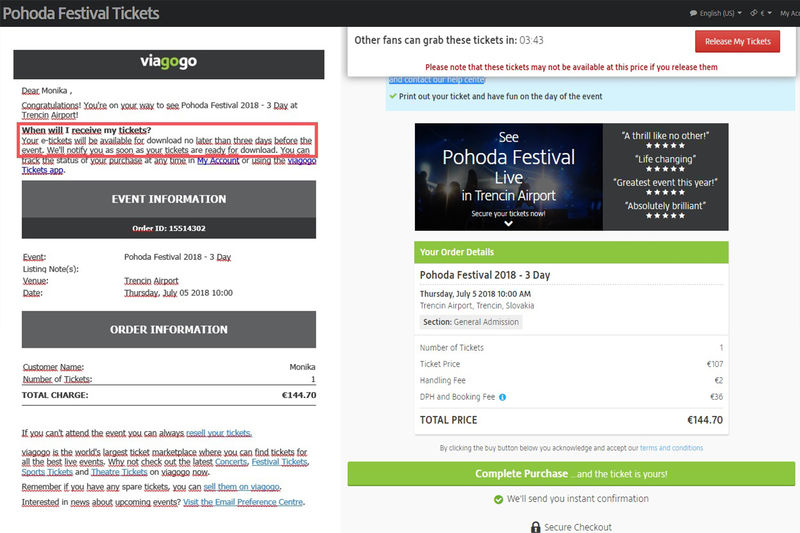Click the Order ID: 15514302 text

[169, 229]
